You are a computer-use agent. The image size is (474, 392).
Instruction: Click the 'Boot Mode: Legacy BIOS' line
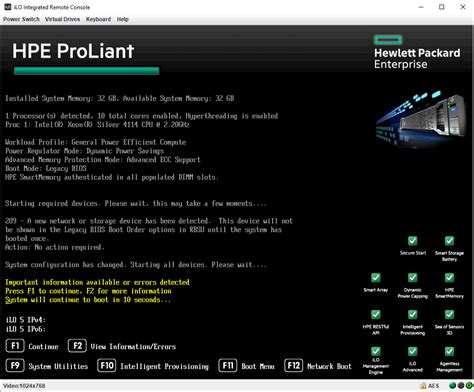pos(46,168)
